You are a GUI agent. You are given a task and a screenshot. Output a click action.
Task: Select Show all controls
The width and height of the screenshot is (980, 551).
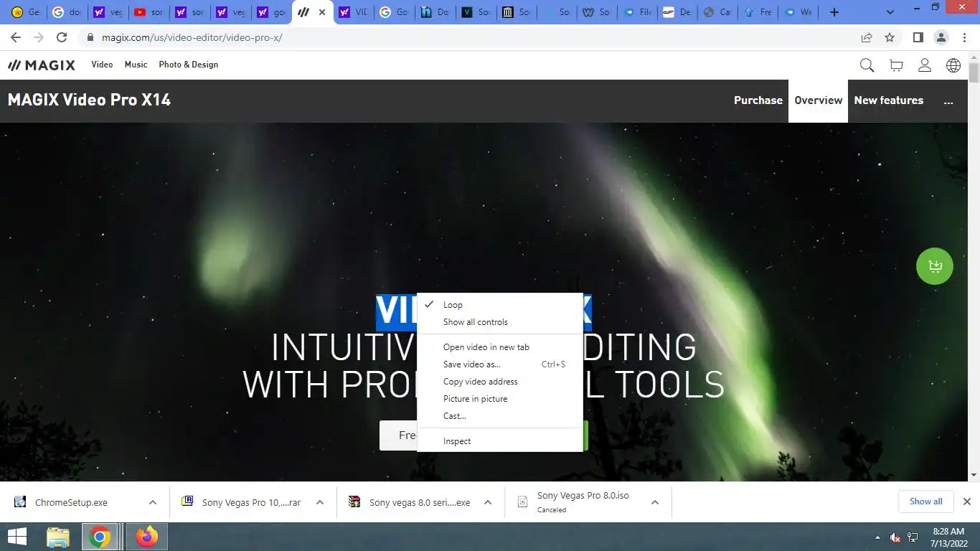[499, 322]
